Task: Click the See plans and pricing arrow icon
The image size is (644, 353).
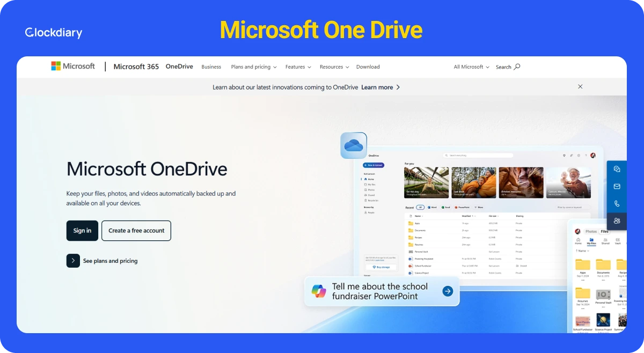Action: tap(73, 261)
